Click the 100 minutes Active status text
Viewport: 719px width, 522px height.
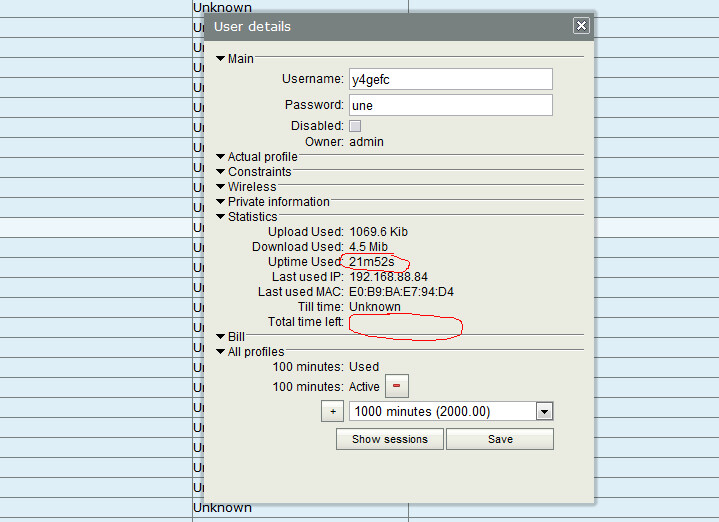pyautogui.click(x=364, y=387)
